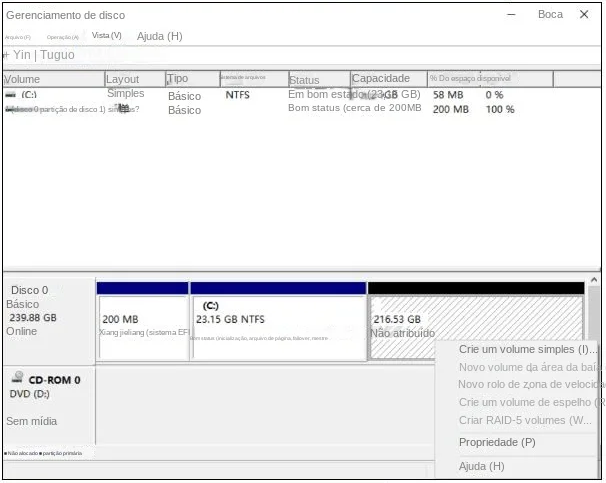Screen dimensions: 606x483
Task: Sort by the Volume column header
Action: 54,79
